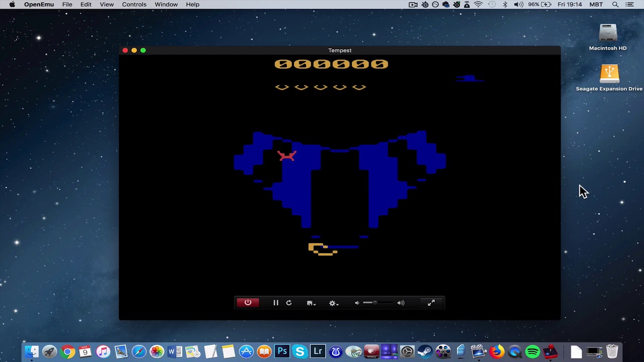This screenshot has height=362, width=644.
Task: Launch Firefox from the Dock
Action: 497,351
